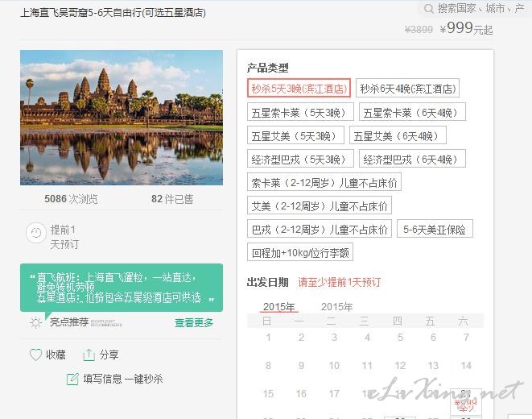The width and height of the screenshot is (532, 419).
Task: Click calendar date 7
Action: 466,337
